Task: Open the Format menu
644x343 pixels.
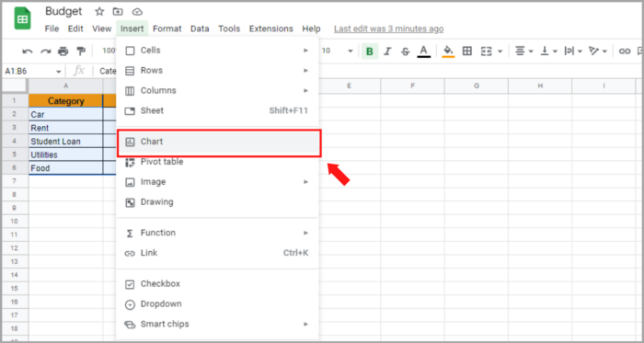Action: point(167,29)
